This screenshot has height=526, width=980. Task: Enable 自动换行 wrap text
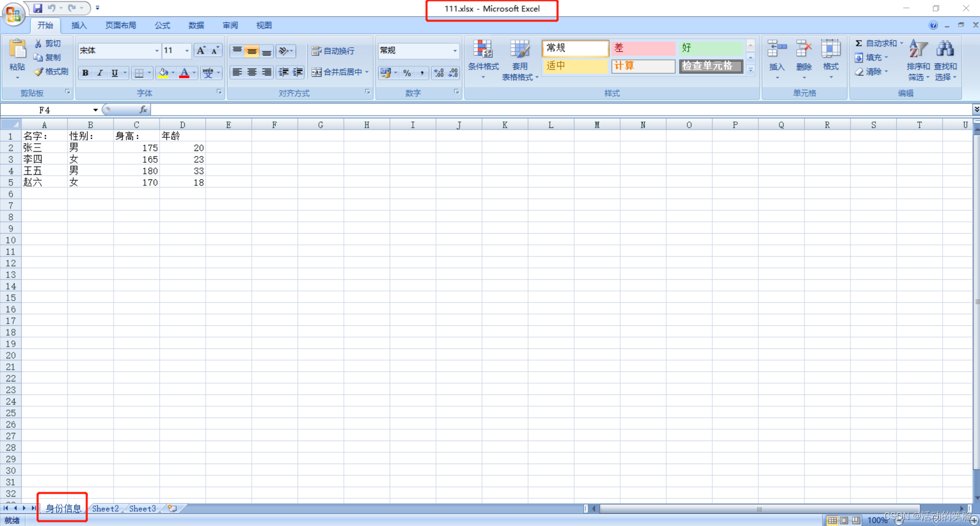333,51
